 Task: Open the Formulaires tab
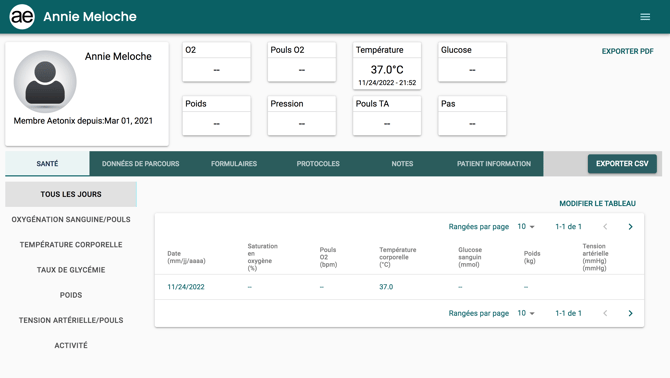[x=234, y=164]
